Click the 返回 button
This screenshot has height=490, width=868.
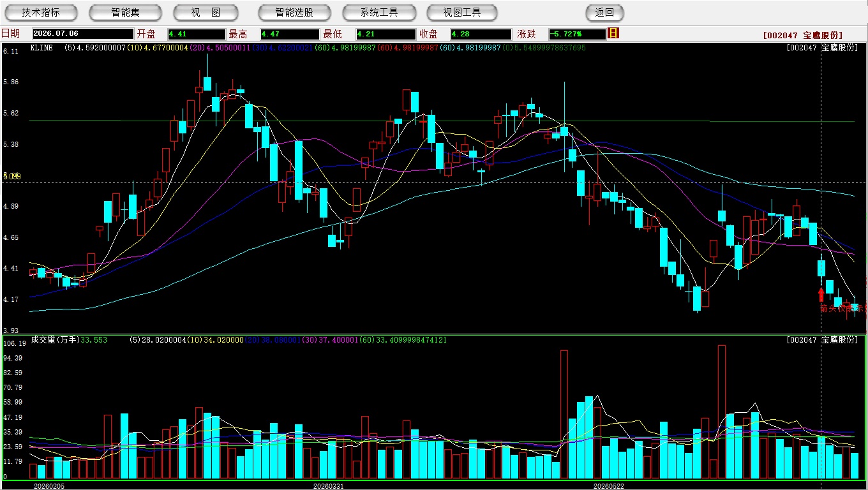click(604, 13)
